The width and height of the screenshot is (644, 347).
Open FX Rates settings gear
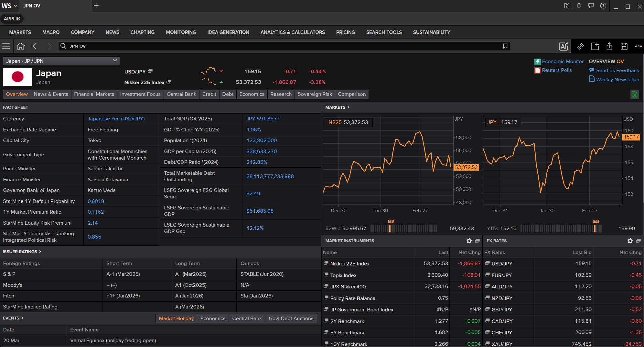630,241
